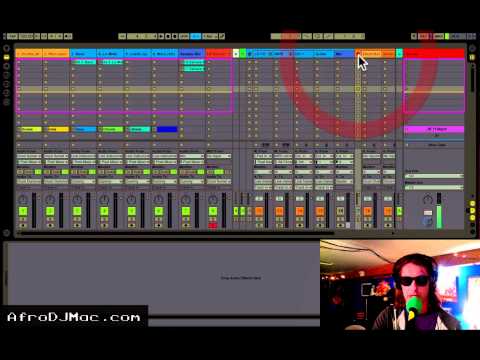Activate the transport Record button

tap(175, 36)
